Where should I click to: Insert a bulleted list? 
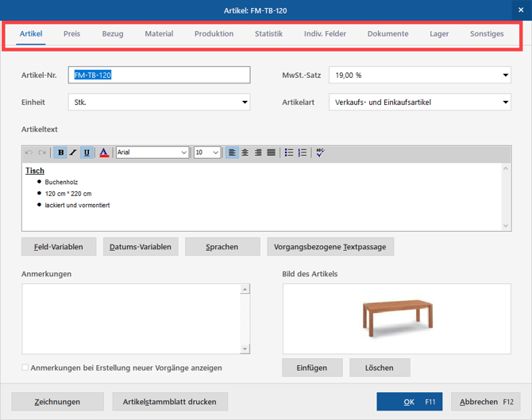coord(289,152)
